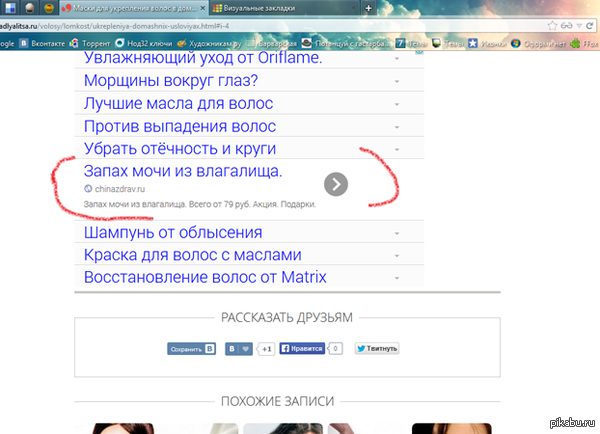Expand the Восстановление волос от Matrix arrow
Viewport: 600px width, 434px height.
(x=397, y=277)
